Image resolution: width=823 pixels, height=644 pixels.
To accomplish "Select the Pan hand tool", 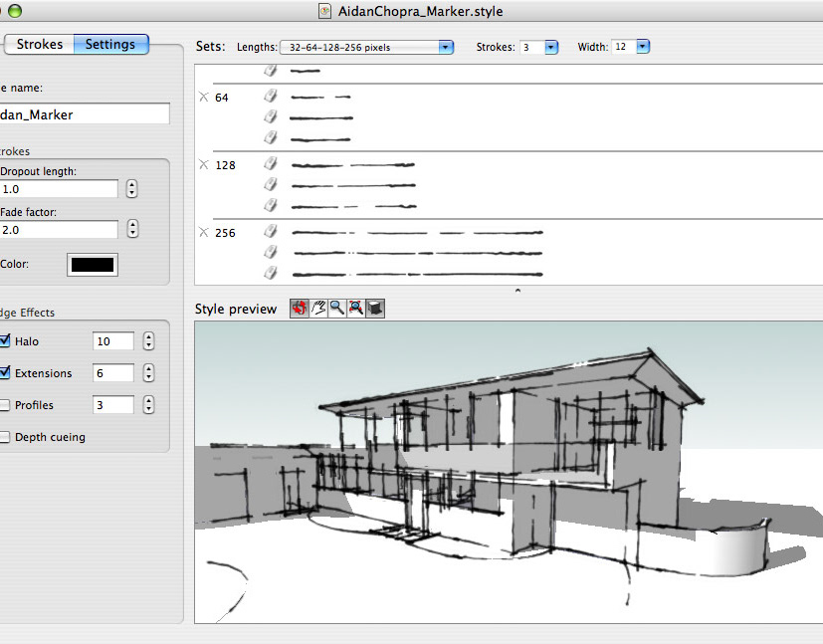I will tap(318, 309).
